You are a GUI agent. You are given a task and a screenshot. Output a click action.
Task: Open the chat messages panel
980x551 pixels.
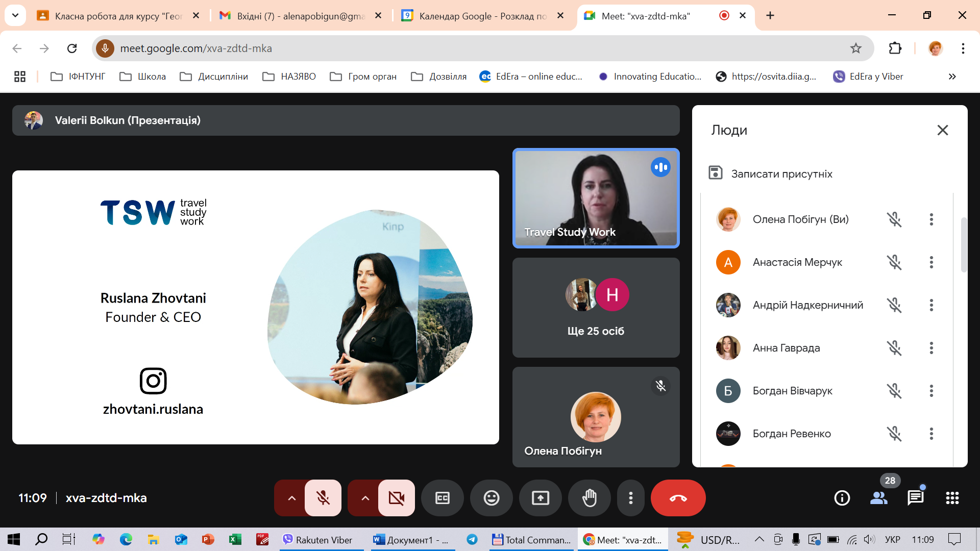pos(916,498)
